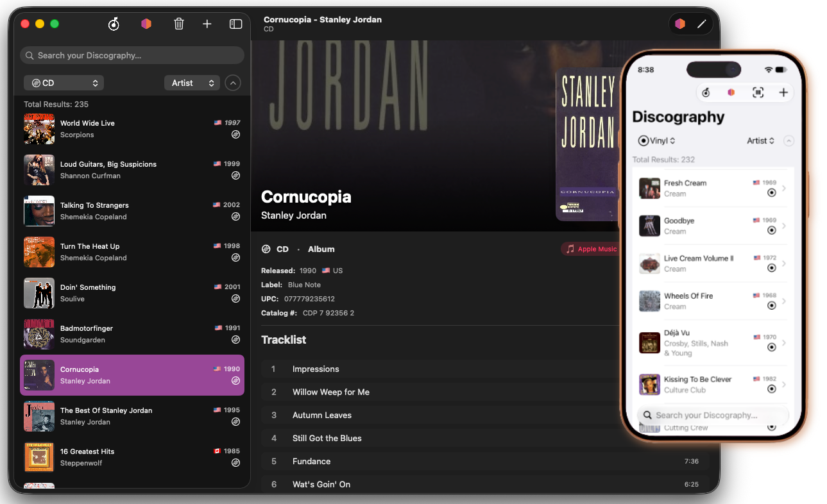Open the Artist sort dropdown in the Mac sidebar
Image resolution: width=827 pixels, height=504 pixels.
point(192,83)
